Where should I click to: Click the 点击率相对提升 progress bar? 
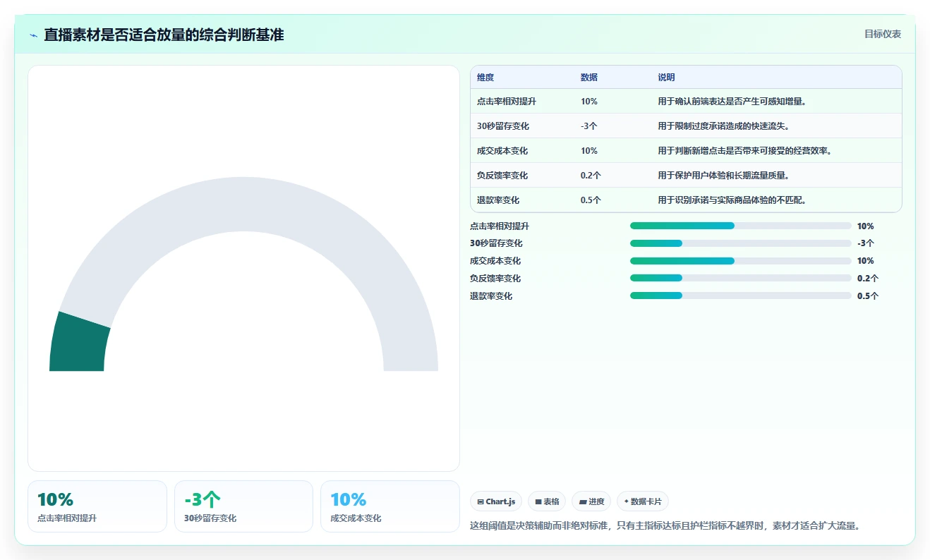point(740,226)
